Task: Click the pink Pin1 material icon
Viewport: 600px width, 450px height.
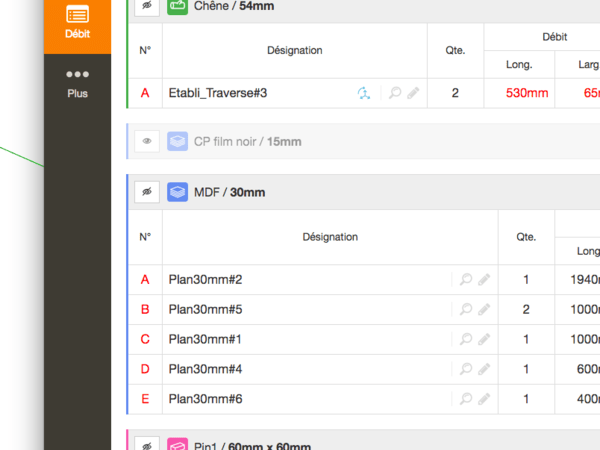Action: tap(177, 445)
